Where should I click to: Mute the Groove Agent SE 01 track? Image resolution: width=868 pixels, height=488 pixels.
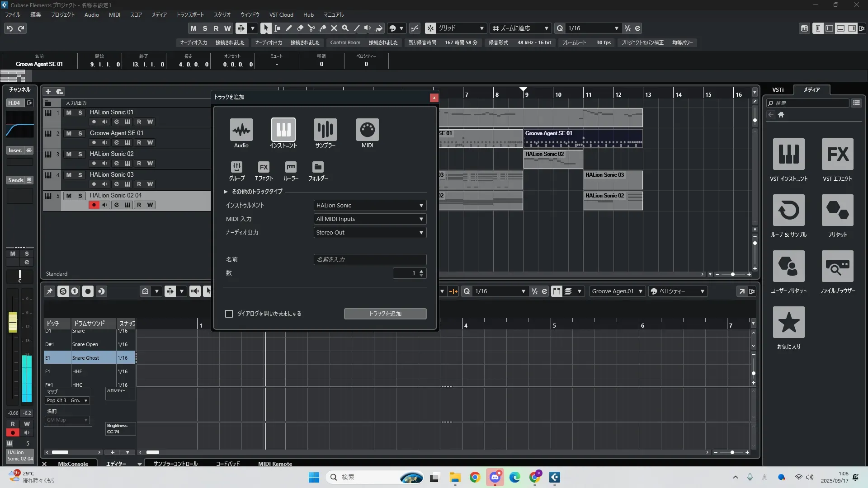(69, 133)
